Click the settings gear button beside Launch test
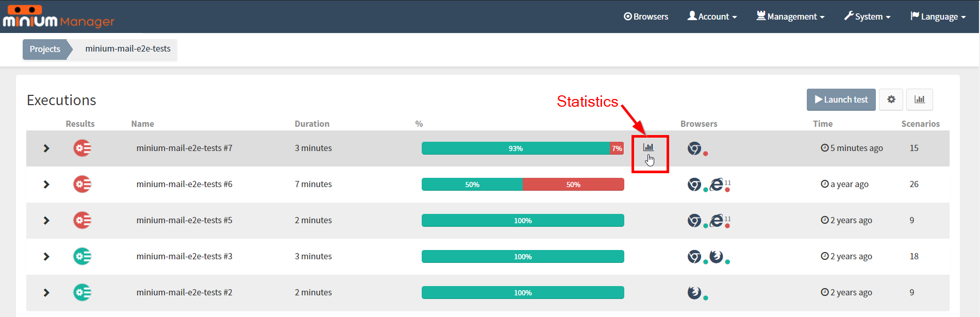 891,99
